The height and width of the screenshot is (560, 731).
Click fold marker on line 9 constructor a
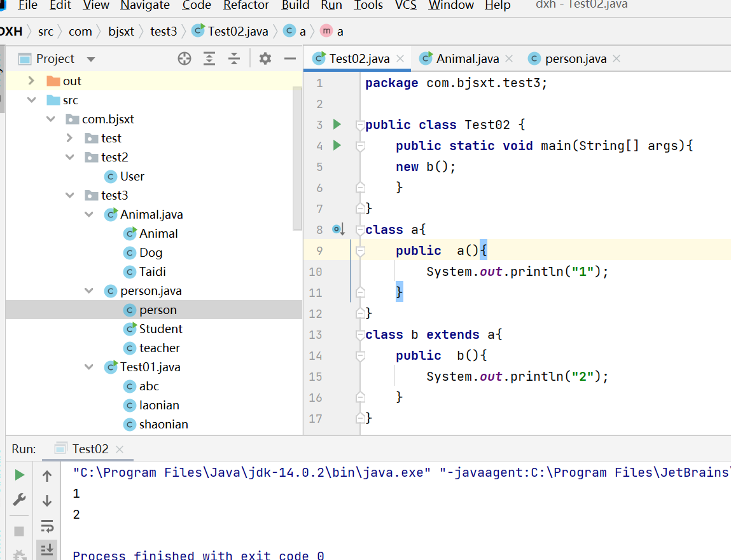(360, 250)
